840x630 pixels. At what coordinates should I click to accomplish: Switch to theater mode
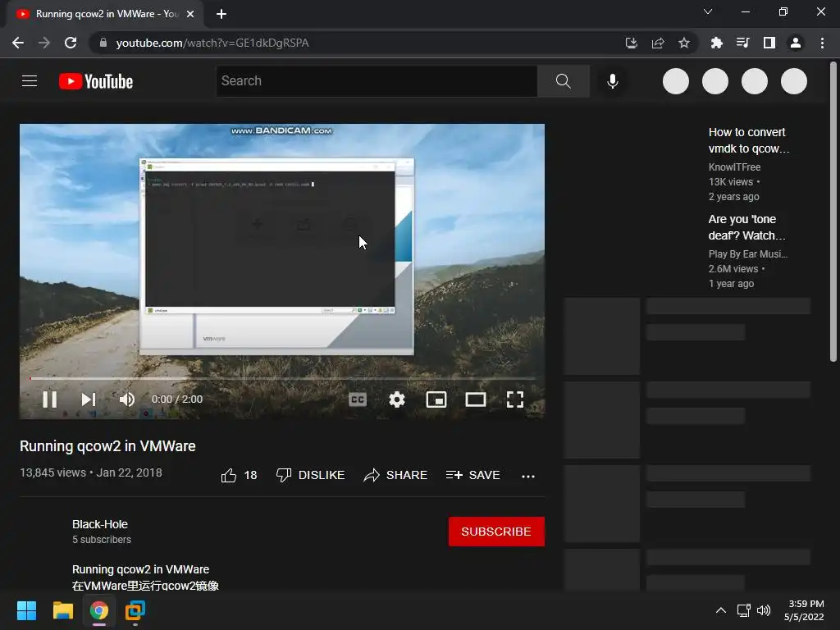(476, 399)
